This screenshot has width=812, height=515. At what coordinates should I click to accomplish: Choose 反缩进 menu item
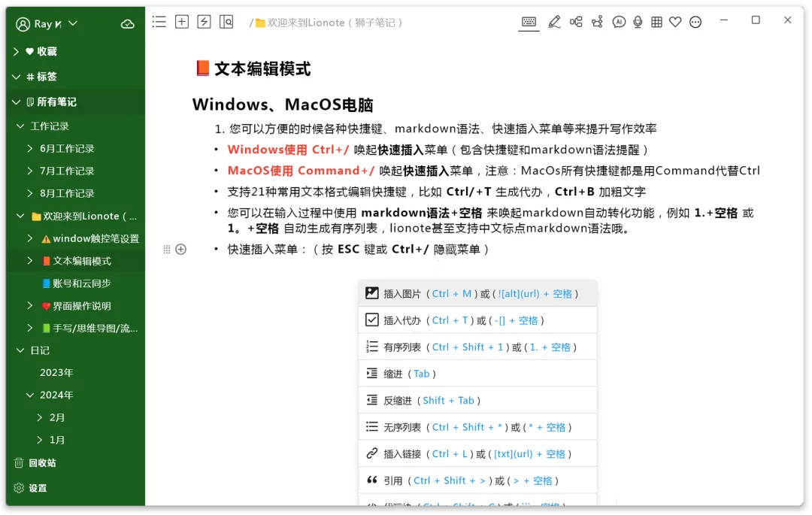(x=477, y=400)
